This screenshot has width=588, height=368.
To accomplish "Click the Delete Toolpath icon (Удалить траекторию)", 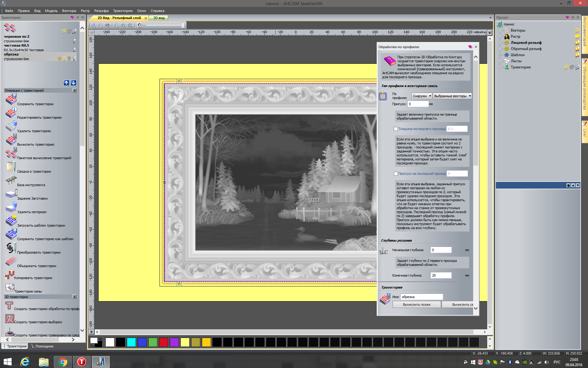I will coord(11,126).
